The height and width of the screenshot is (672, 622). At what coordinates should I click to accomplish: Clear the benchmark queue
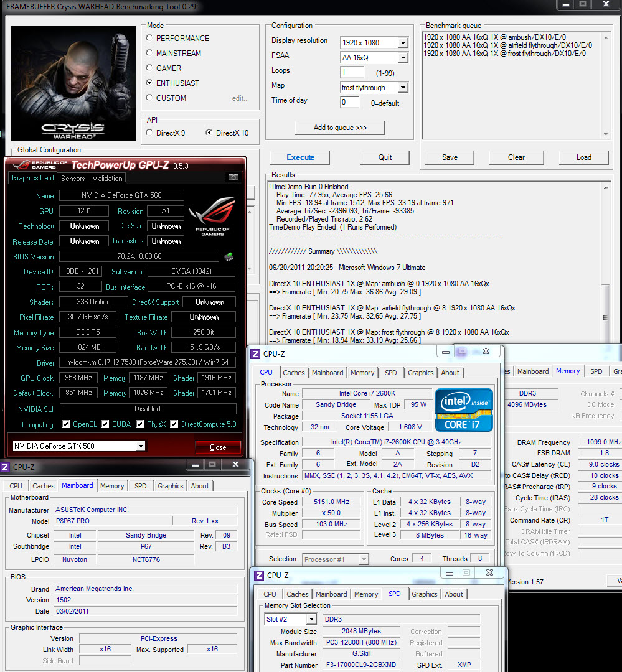(x=517, y=157)
